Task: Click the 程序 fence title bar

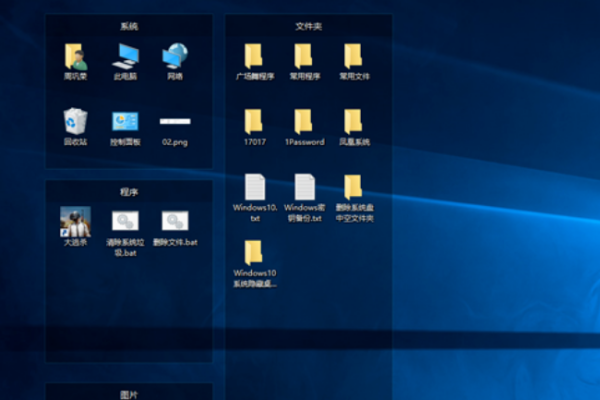Action: pos(128,191)
